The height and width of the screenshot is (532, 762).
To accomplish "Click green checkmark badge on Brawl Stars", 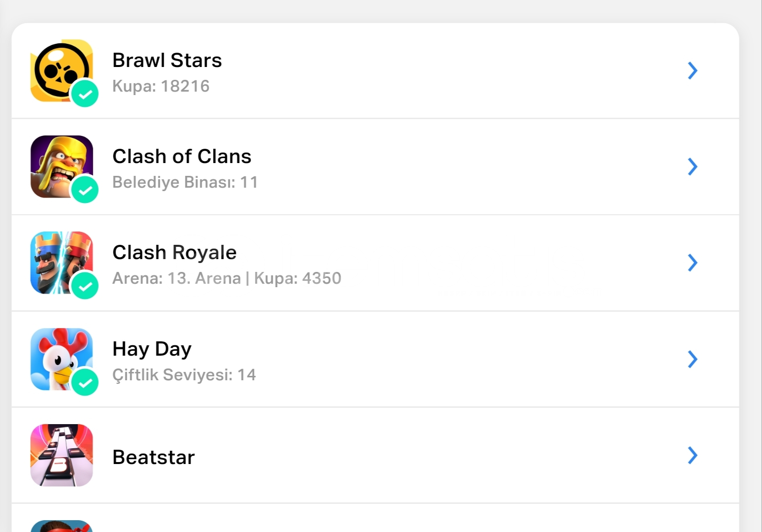I will (85, 94).
